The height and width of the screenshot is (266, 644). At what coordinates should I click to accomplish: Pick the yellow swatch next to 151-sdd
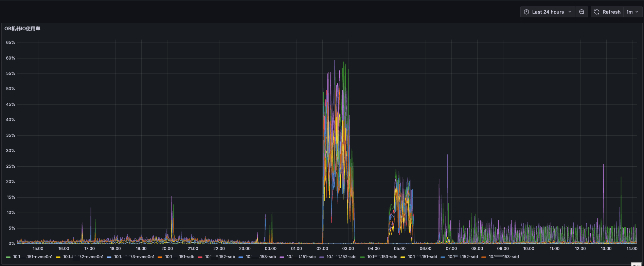(403, 257)
